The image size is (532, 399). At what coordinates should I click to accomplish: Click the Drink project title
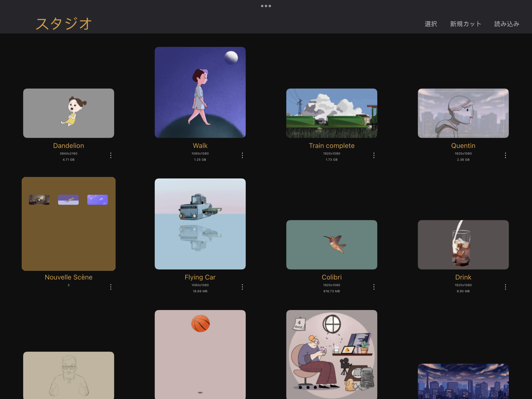tap(463, 277)
